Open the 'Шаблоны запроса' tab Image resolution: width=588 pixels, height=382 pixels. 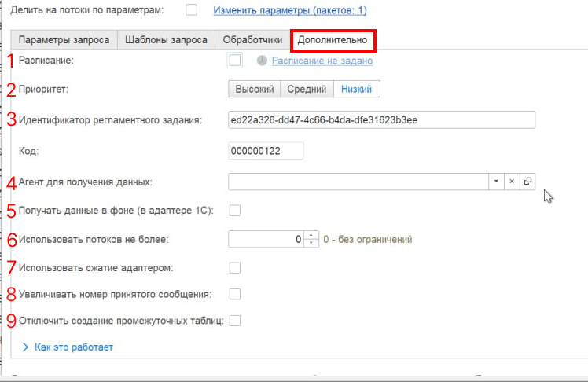pyautogui.click(x=167, y=39)
